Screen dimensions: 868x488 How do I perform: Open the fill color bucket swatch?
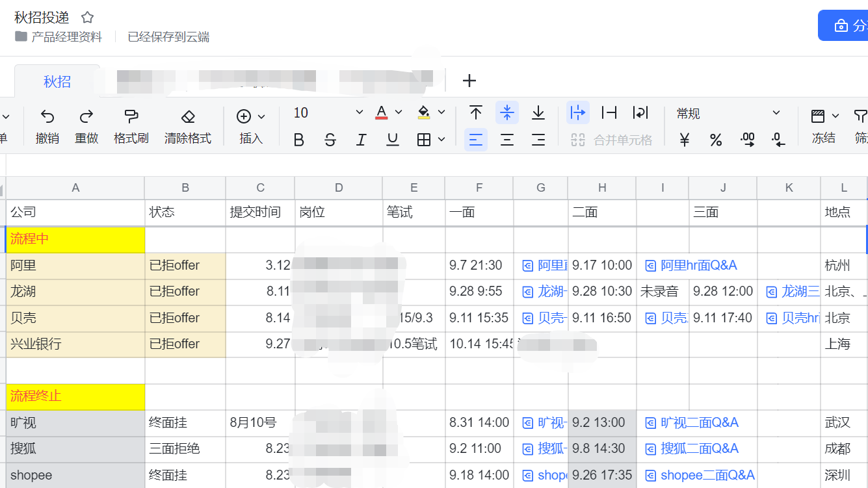coord(424,113)
